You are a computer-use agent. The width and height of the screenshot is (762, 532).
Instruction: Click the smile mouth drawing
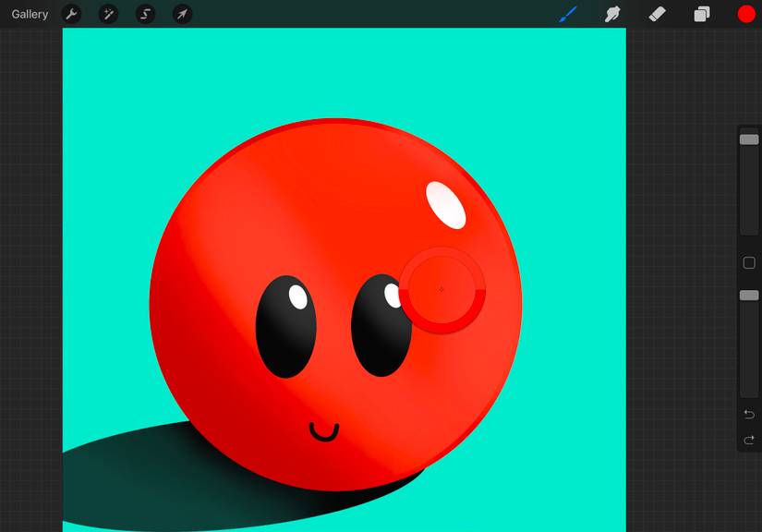click(x=324, y=431)
